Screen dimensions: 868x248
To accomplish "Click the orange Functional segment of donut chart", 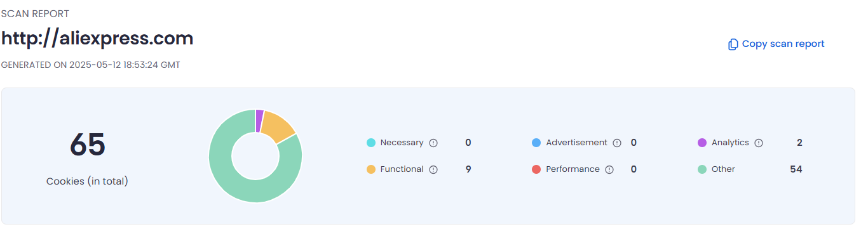I will click(278, 126).
